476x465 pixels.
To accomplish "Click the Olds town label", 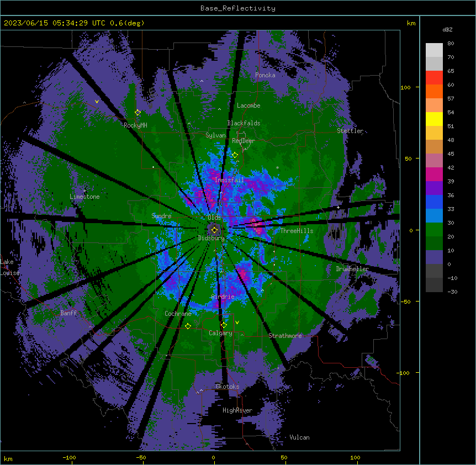I will point(214,218).
